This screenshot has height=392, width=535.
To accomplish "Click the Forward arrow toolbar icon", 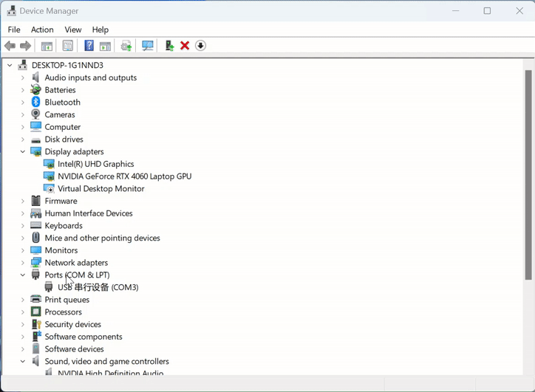I will (x=26, y=46).
